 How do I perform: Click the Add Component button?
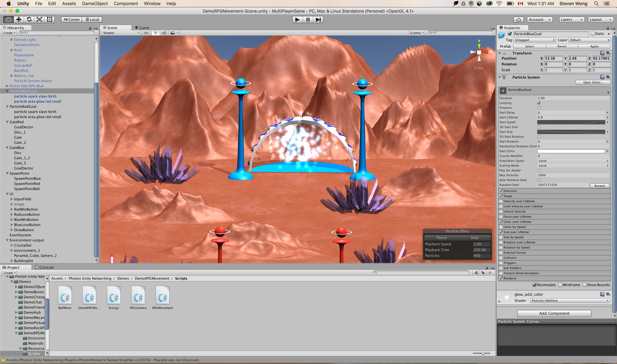coord(554,313)
